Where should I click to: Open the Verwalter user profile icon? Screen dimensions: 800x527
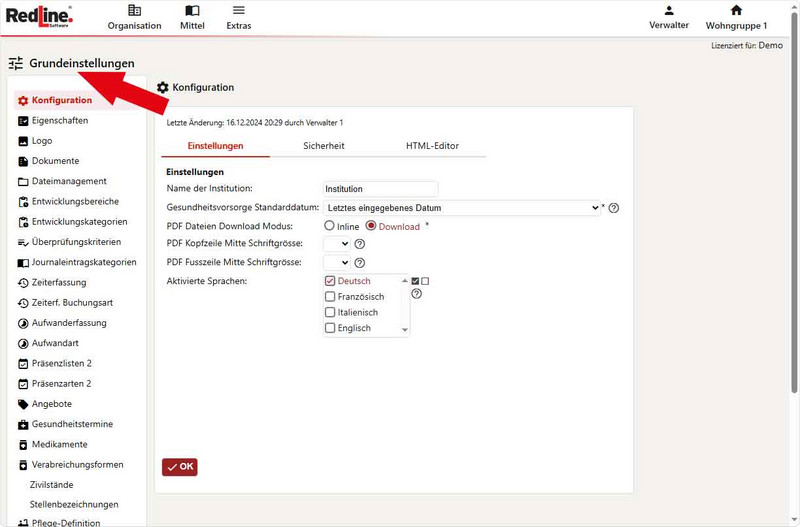point(669,11)
